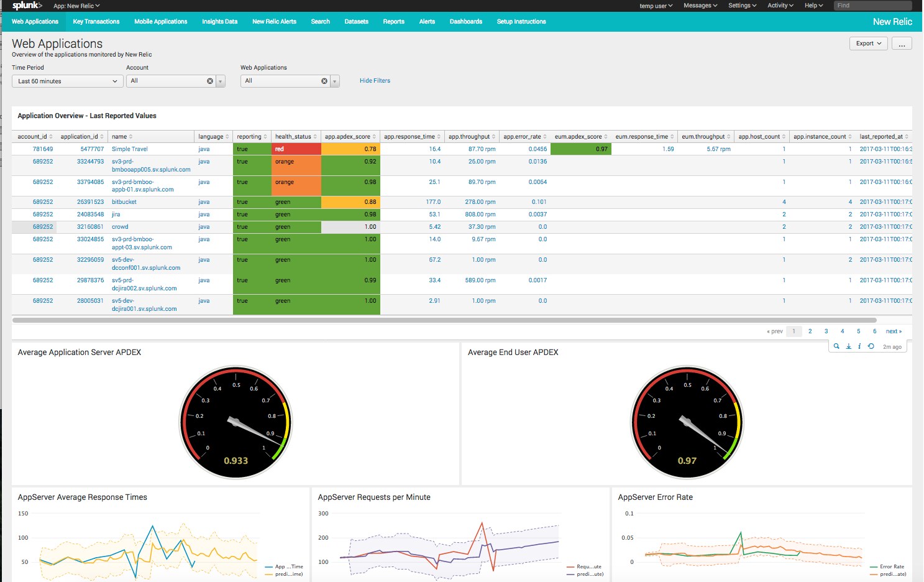Sort table by eum.response_time column
924x582 pixels.
[644, 137]
